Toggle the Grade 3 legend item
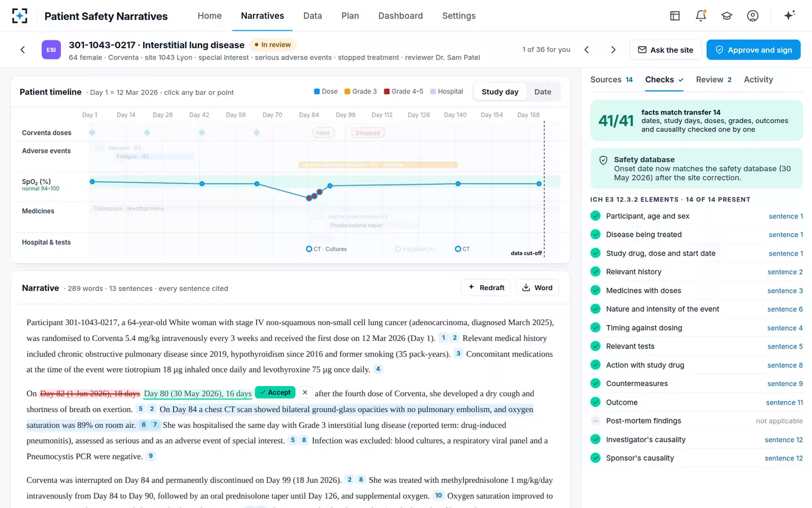The width and height of the screenshot is (812, 508). point(360,91)
